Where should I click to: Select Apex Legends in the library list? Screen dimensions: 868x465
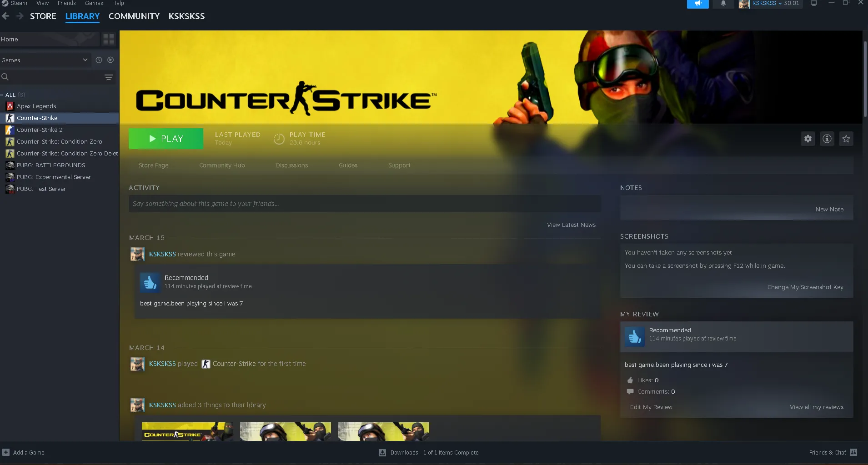(x=36, y=106)
